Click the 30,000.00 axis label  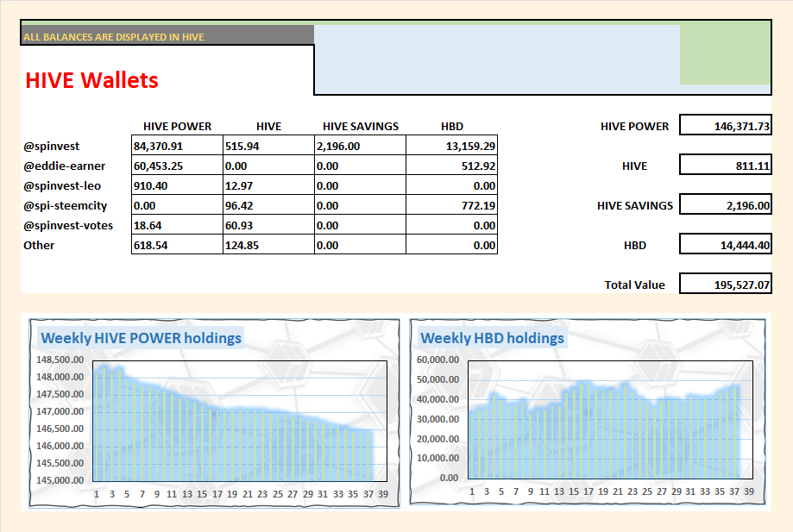[x=438, y=419]
